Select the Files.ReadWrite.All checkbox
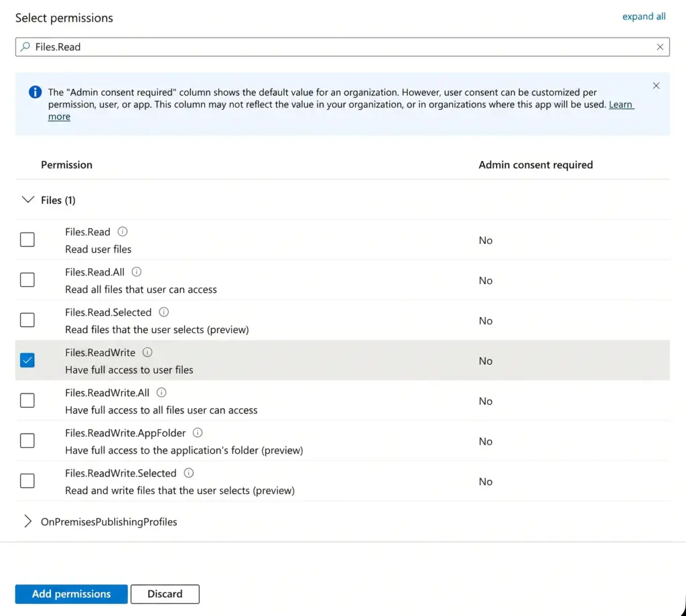Screen dimensions: 686x616 click(27, 401)
